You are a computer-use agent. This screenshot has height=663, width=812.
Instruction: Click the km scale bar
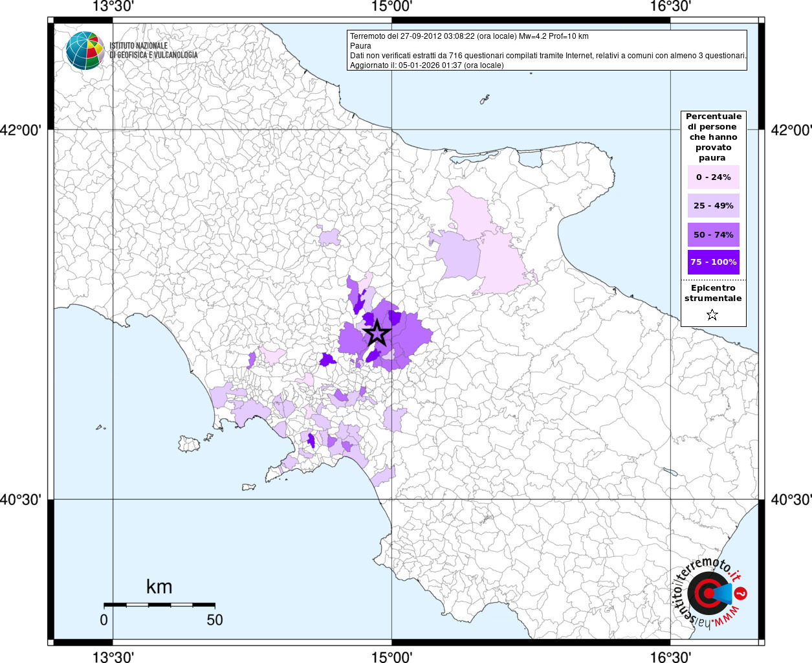point(159,605)
